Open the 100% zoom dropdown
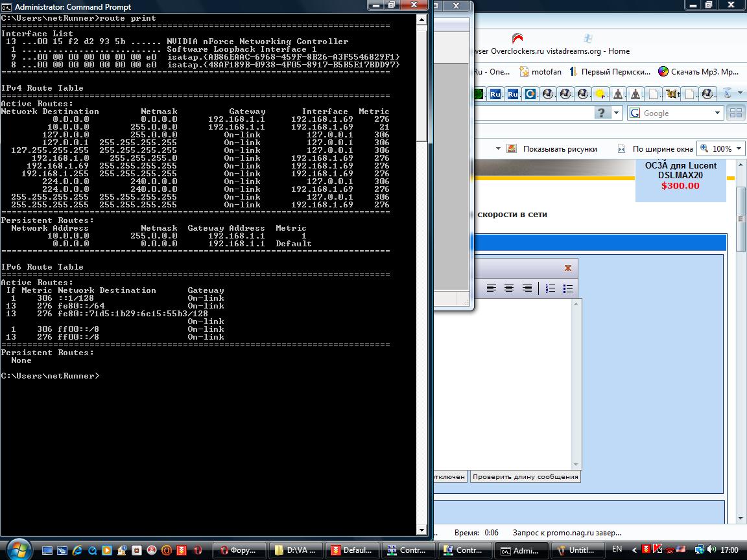747x560 pixels. (738, 148)
